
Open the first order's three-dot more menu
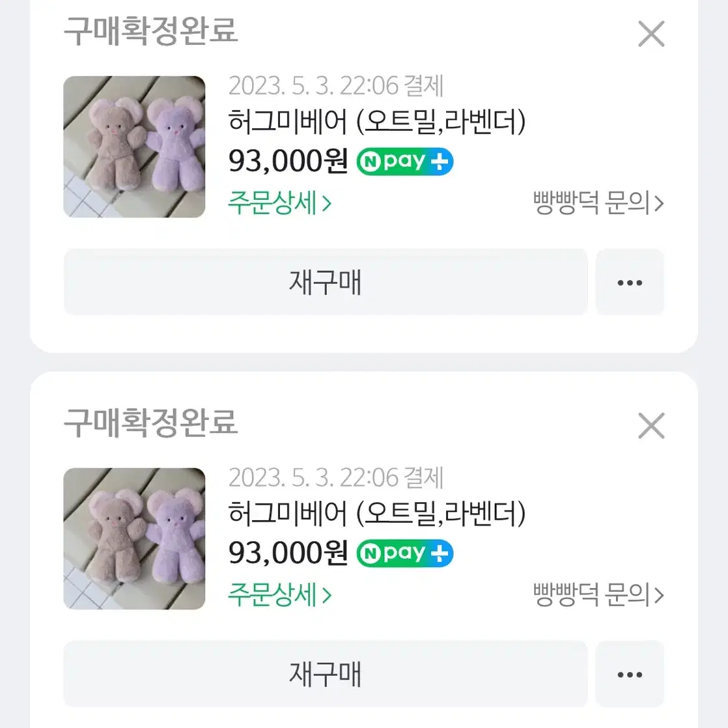[630, 283]
